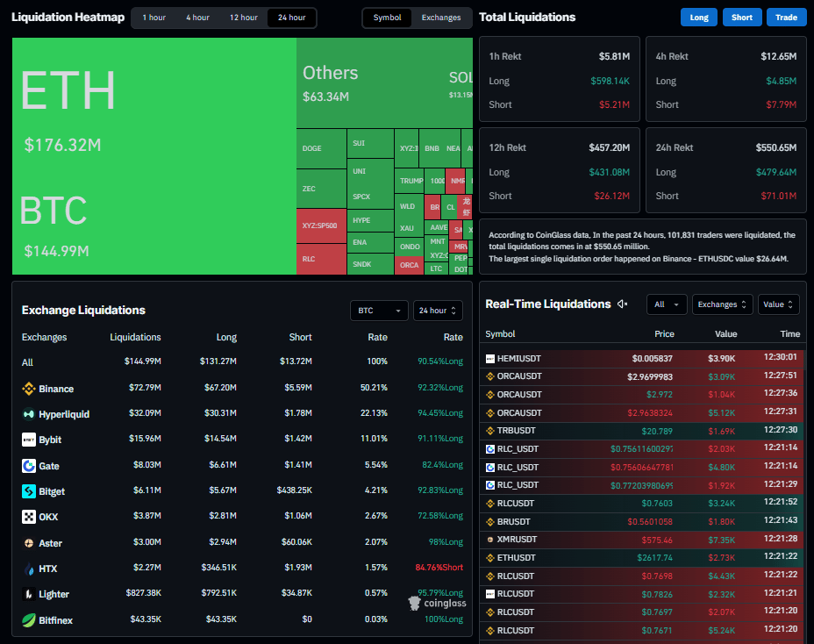Click the Trade button
Viewport: 814px width, 644px height.
[x=786, y=18]
